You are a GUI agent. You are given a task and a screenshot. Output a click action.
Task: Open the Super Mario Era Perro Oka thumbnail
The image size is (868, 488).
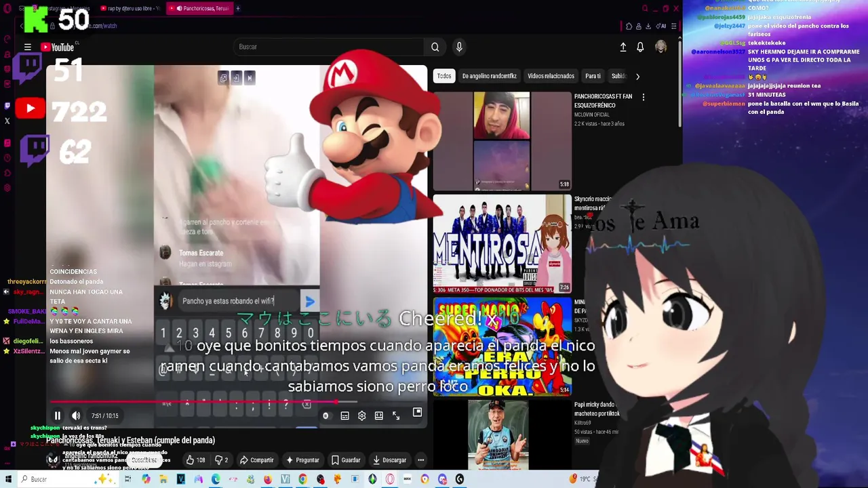[502, 346]
